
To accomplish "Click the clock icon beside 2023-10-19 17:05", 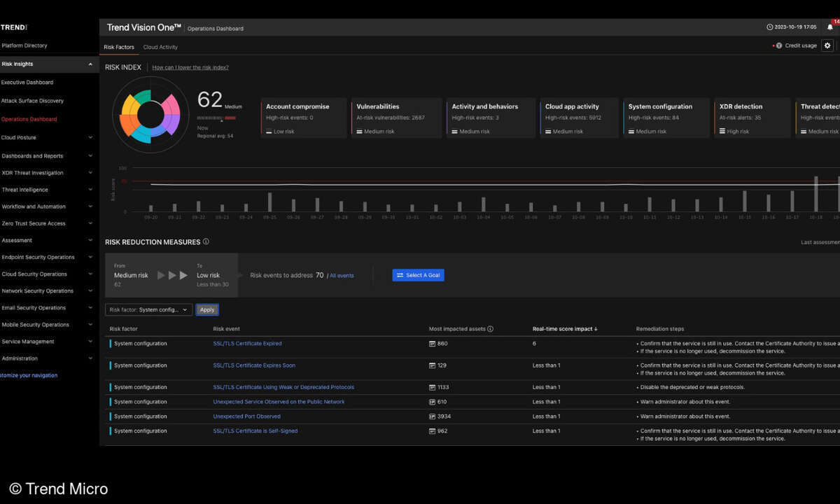I will (x=770, y=27).
